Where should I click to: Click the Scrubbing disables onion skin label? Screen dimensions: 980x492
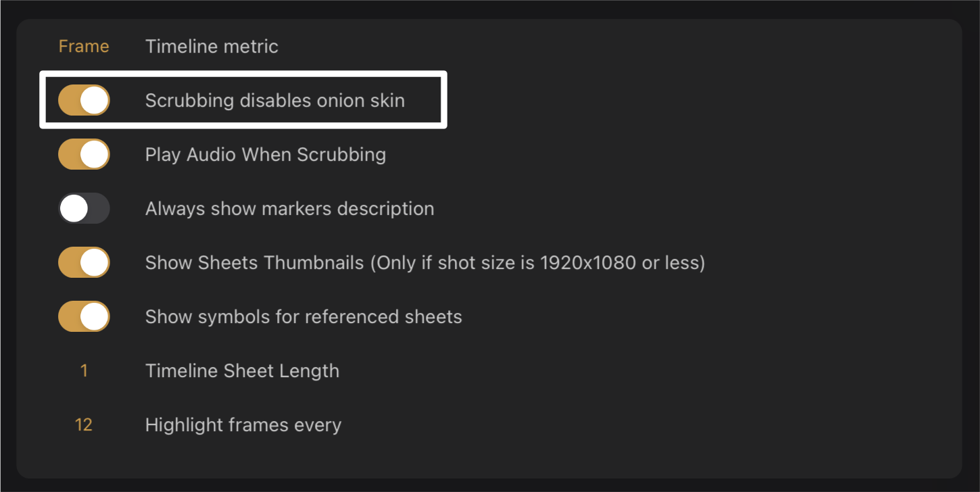274,100
